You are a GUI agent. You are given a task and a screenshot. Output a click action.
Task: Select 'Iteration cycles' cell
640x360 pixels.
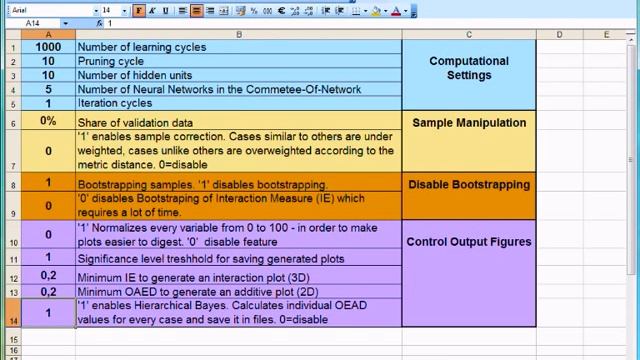click(x=239, y=103)
